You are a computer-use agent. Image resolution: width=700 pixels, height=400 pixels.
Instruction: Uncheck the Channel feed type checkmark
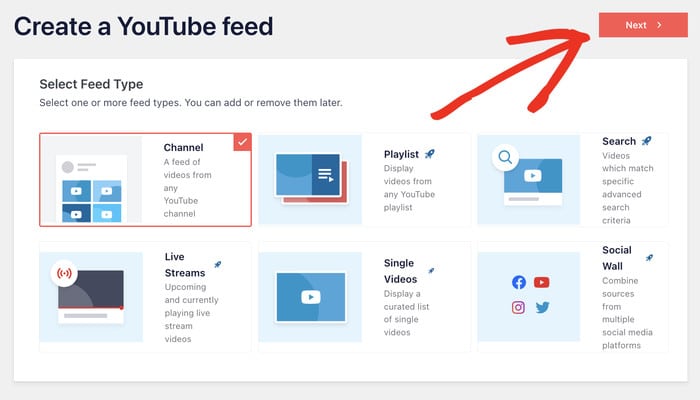coord(242,142)
